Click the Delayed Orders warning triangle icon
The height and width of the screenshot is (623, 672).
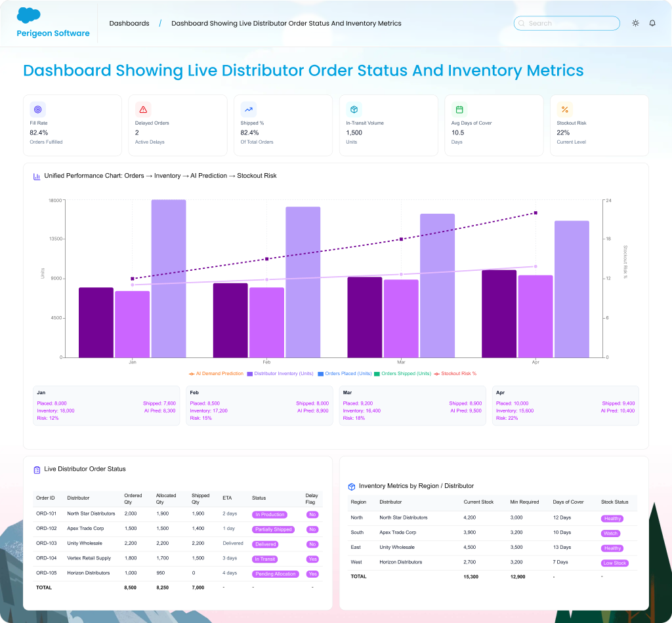(143, 110)
